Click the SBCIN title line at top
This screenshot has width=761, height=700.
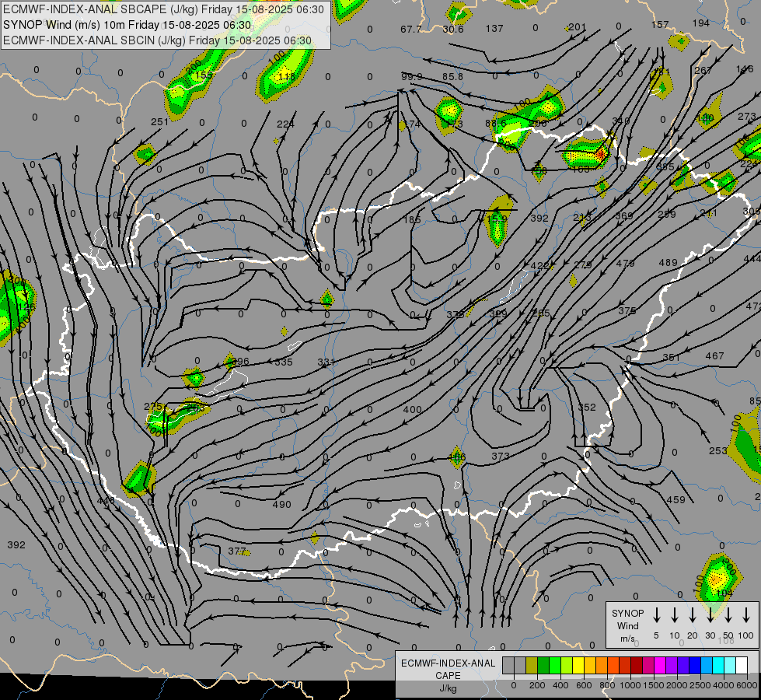tap(157, 40)
